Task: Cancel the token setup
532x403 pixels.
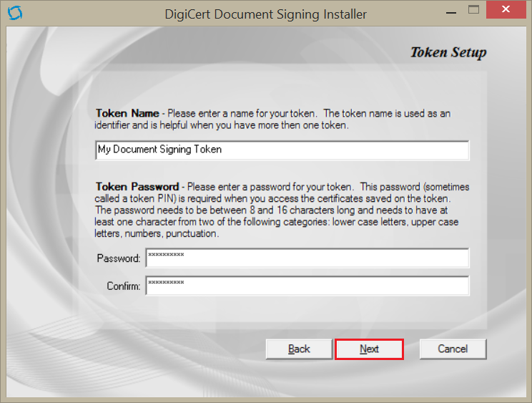Action: point(453,349)
